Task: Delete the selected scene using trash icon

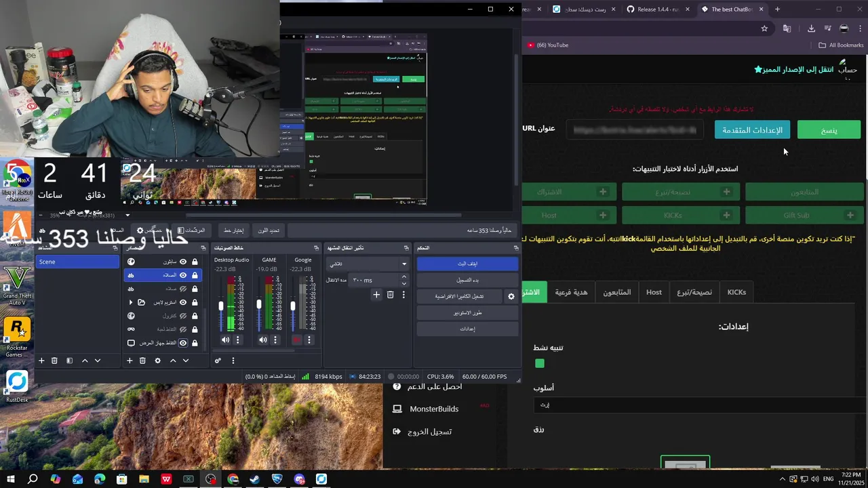Action: point(54,361)
